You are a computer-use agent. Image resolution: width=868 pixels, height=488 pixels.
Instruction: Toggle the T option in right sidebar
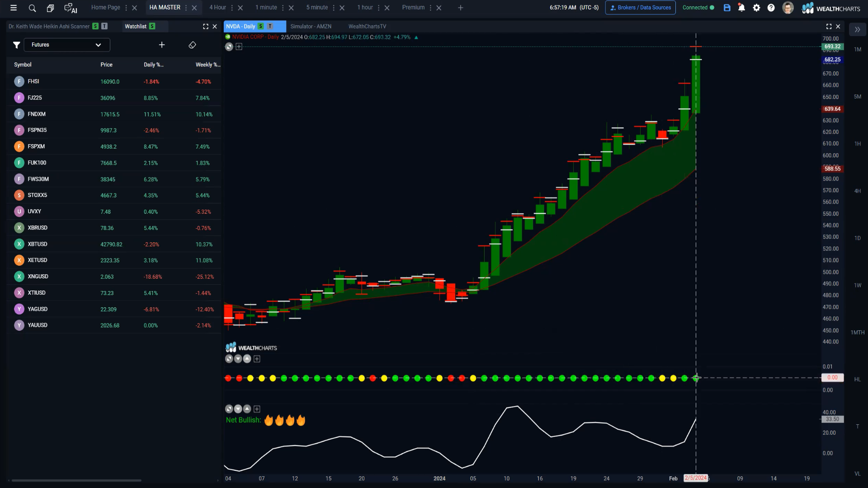(x=858, y=427)
